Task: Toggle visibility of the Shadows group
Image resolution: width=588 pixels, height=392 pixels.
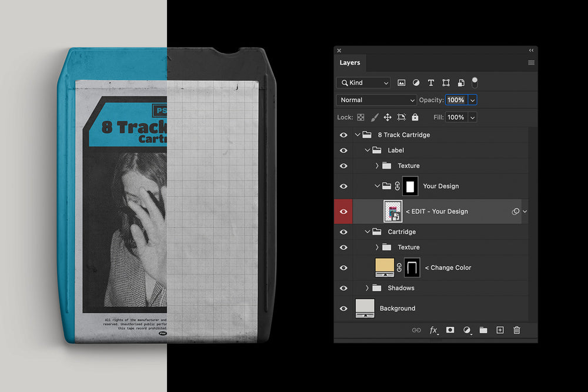Action: pyautogui.click(x=343, y=288)
